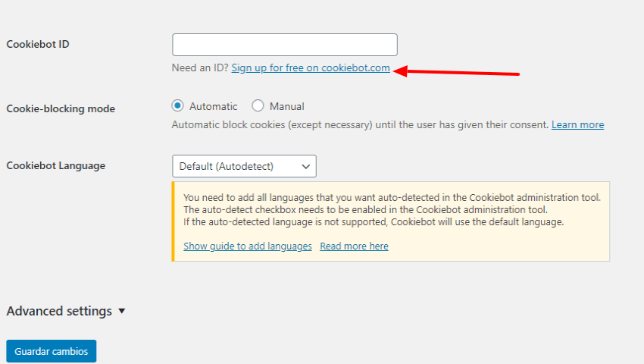Select the Manual cookie-blocking radio button

click(258, 105)
